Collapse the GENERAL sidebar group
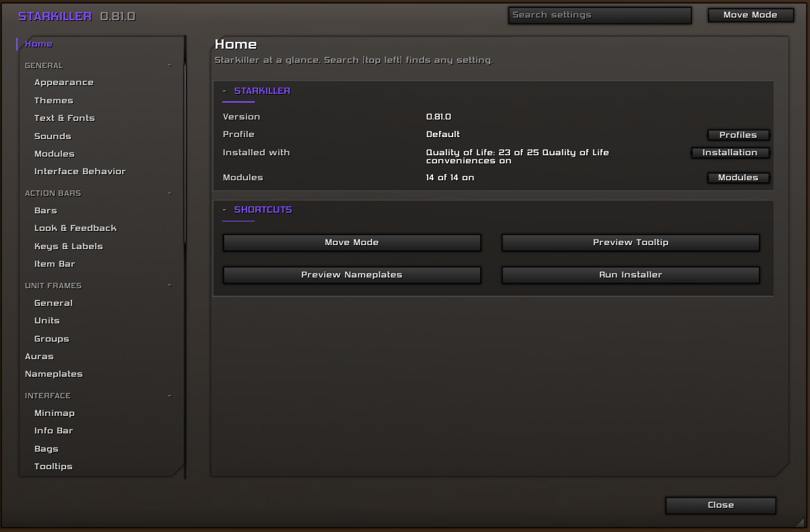Viewport: 810px width, 532px height. tap(170, 65)
